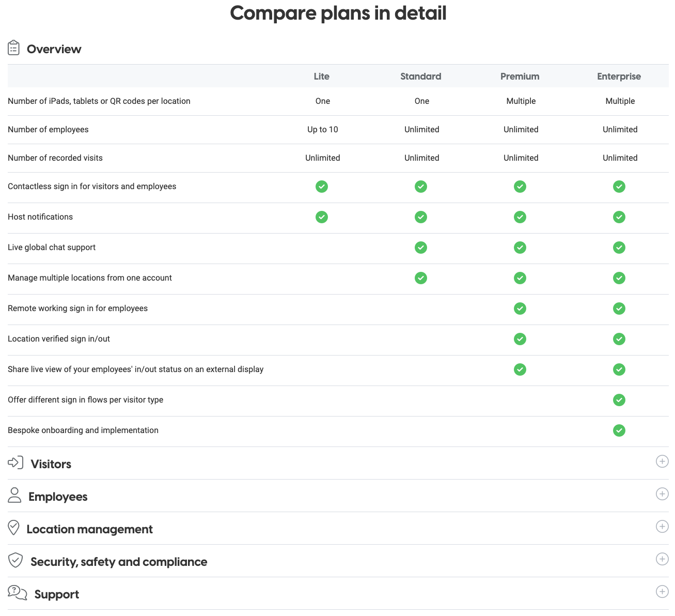Click Premium checkmark for Location verified sign in/out

tap(520, 339)
